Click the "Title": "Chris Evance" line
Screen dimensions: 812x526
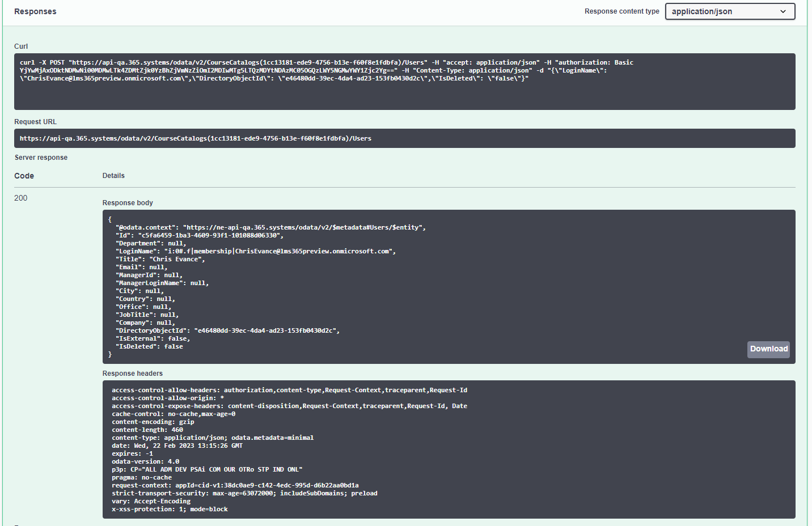[160, 259]
